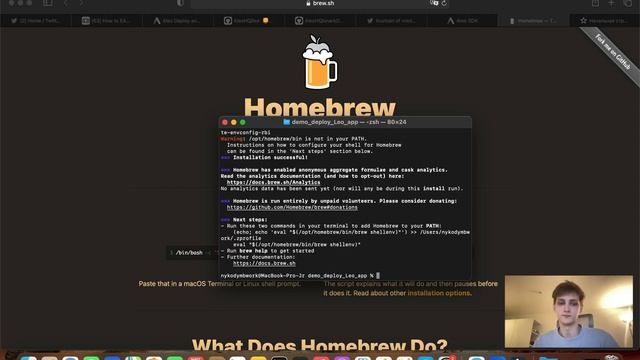The image size is (640, 360).
Task: Show the Safari sidebar
Action: point(48,3)
